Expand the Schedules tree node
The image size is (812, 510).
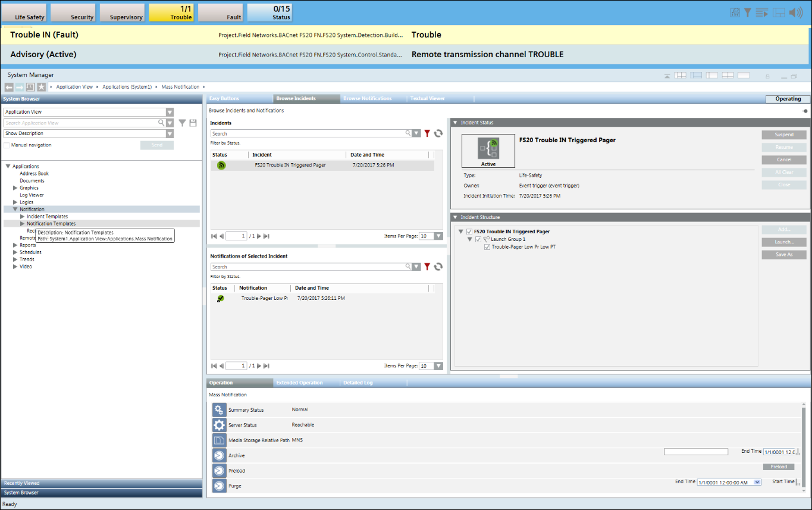(x=15, y=252)
